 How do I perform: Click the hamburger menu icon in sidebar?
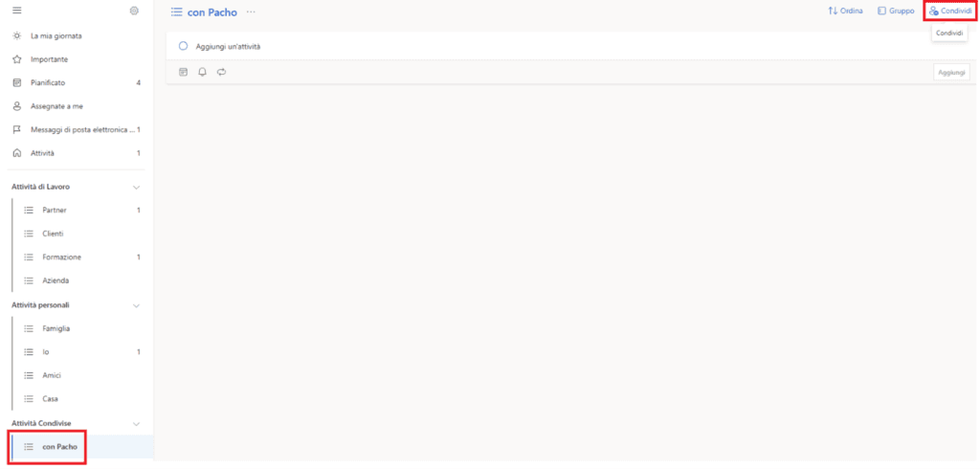click(x=17, y=11)
